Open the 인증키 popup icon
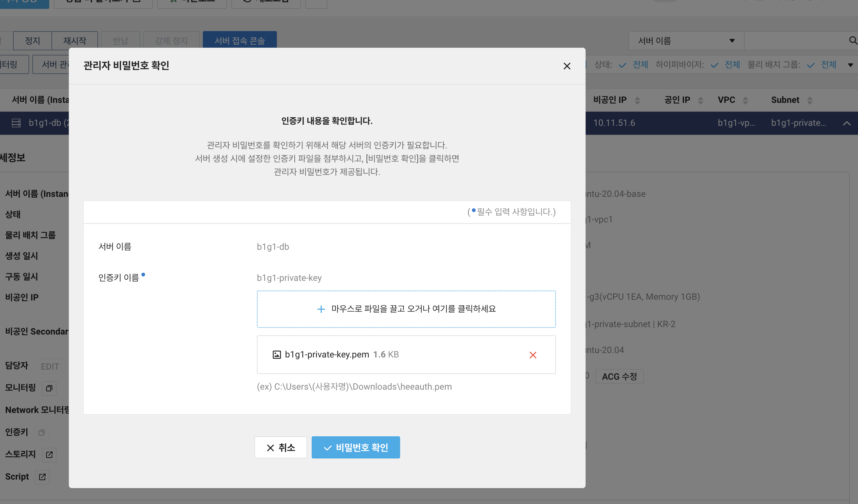The image size is (858, 504). 41,433
